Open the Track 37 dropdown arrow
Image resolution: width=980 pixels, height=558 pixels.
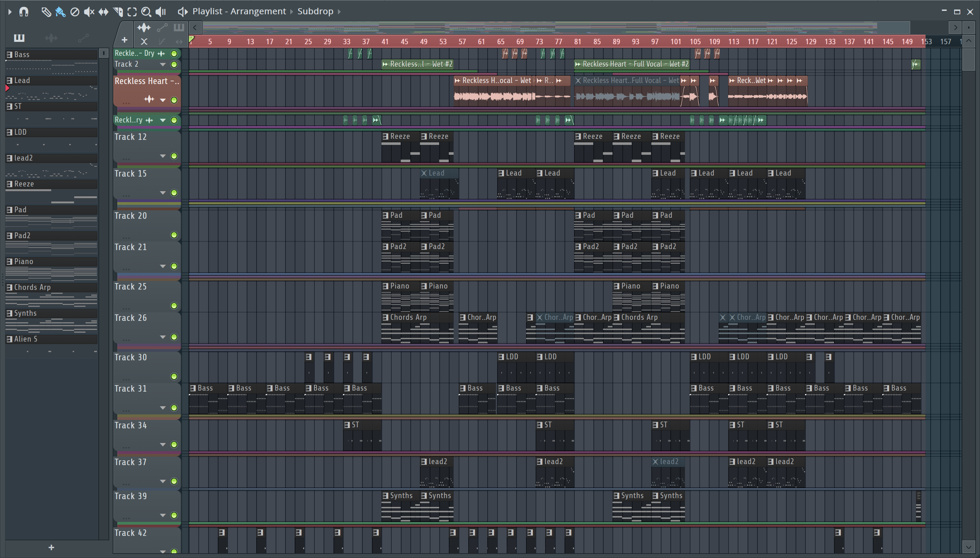click(x=163, y=481)
